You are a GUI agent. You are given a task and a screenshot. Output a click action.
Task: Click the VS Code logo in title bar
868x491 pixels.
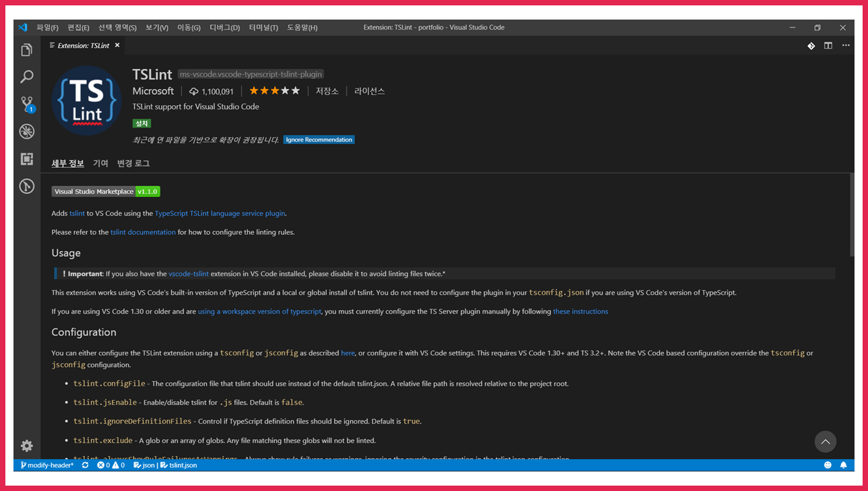(x=23, y=28)
